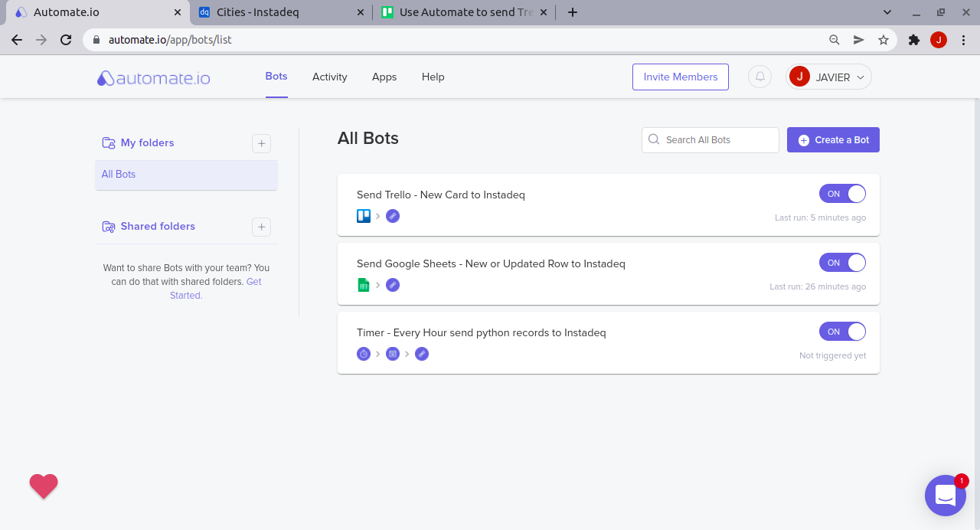The width and height of the screenshot is (980, 530).
Task: Open Send Google Sheets bot title
Action: (x=491, y=263)
